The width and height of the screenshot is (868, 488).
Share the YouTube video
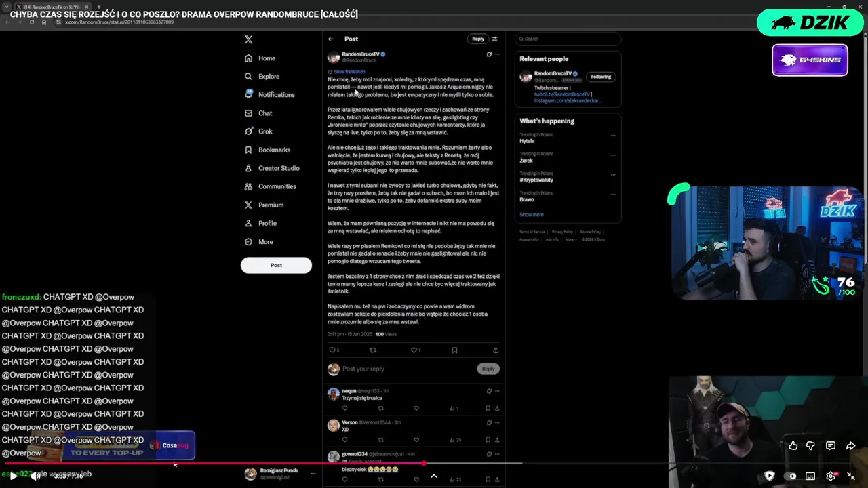coord(850,445)
